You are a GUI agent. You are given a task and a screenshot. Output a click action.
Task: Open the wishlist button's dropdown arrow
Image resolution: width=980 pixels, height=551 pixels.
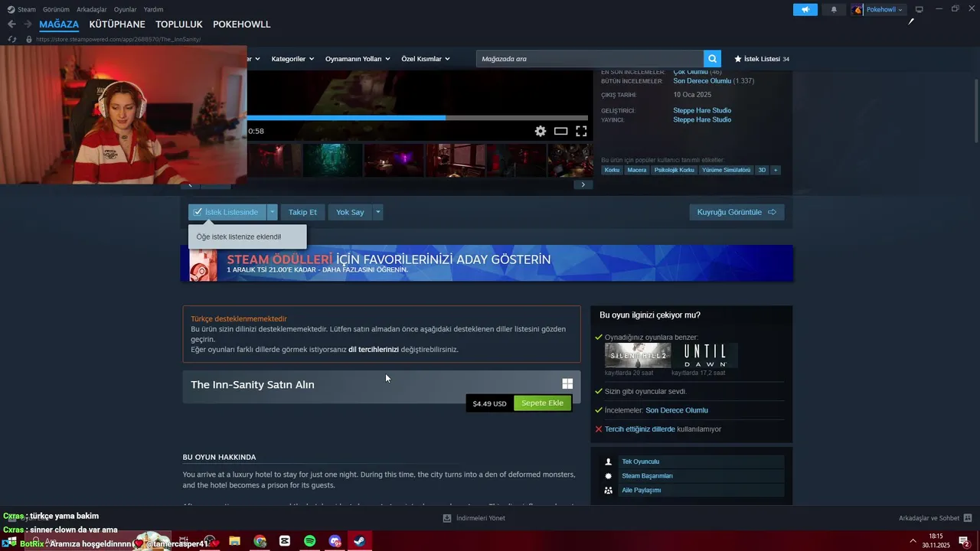click(x=272, y=212)
